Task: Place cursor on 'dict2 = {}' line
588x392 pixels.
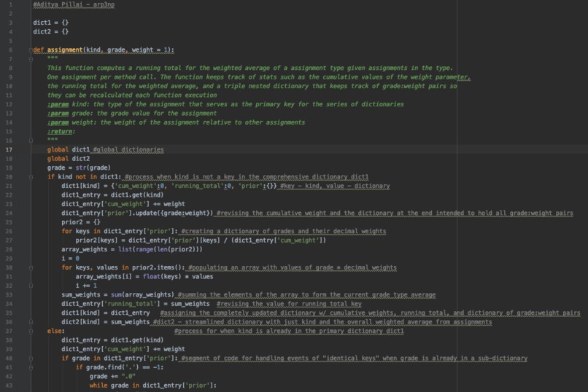Action: click(x=50, y=31)
